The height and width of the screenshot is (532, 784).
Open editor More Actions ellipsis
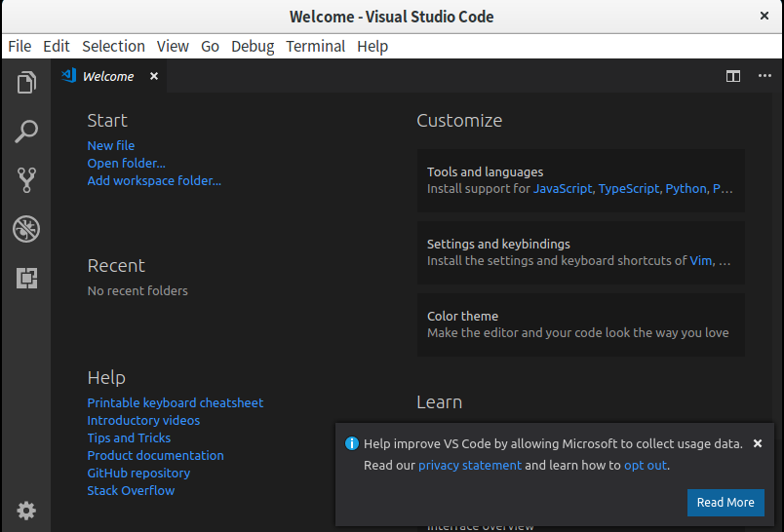764,76
